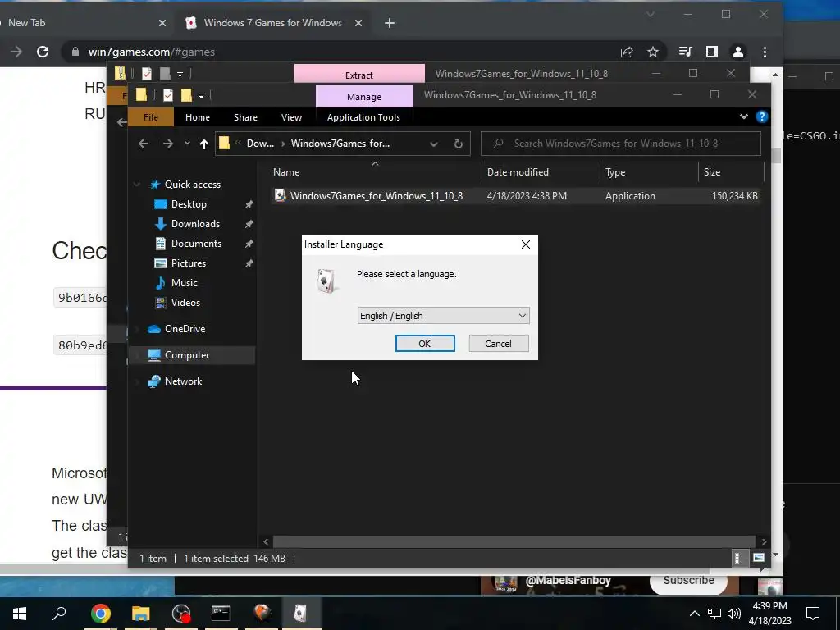Cancel the Installer Language dialog

498,344
